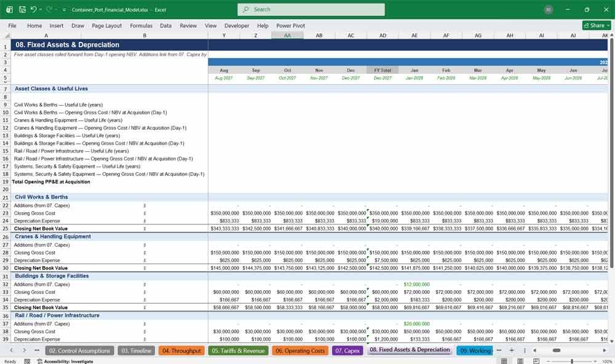The image size is (615, 364).
Task: Click the vertical scrollbar down arrow
Action: pos(611,341)
